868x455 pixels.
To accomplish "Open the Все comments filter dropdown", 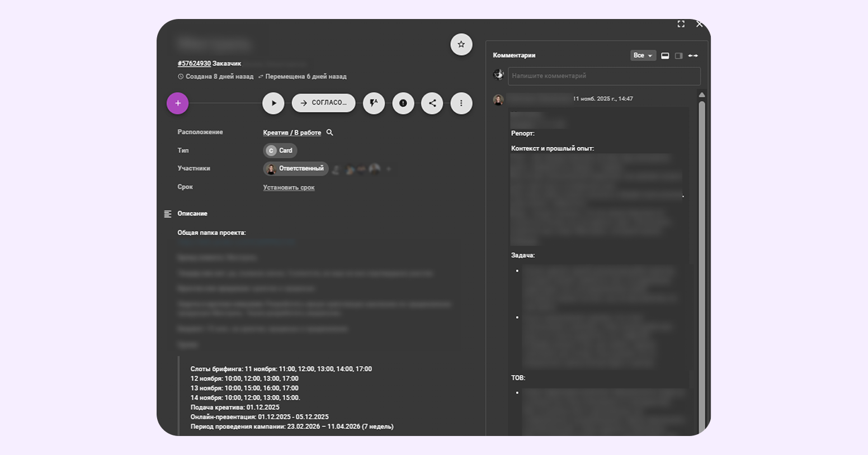I will pos(643,56).
